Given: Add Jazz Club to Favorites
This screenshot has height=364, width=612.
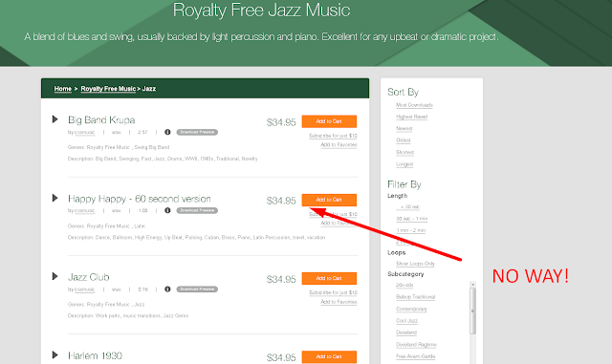Looking at the screenshot, I should (x=339, y=302).
